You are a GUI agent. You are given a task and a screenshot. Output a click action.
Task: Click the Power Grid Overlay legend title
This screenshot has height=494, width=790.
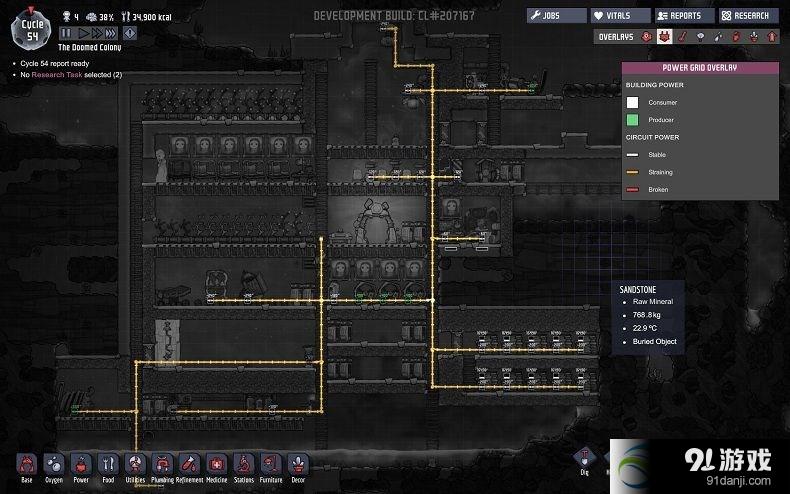tap(699, 68)
